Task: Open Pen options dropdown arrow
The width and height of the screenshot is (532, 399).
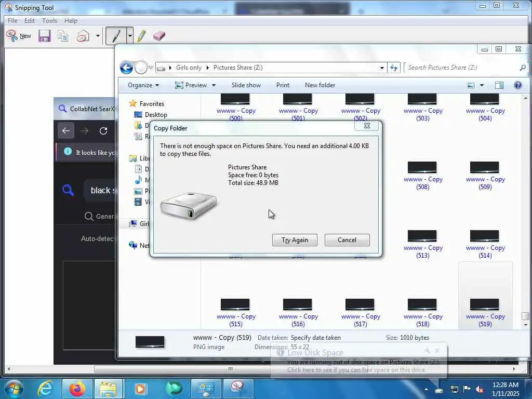Action: (x=129, y=36)
